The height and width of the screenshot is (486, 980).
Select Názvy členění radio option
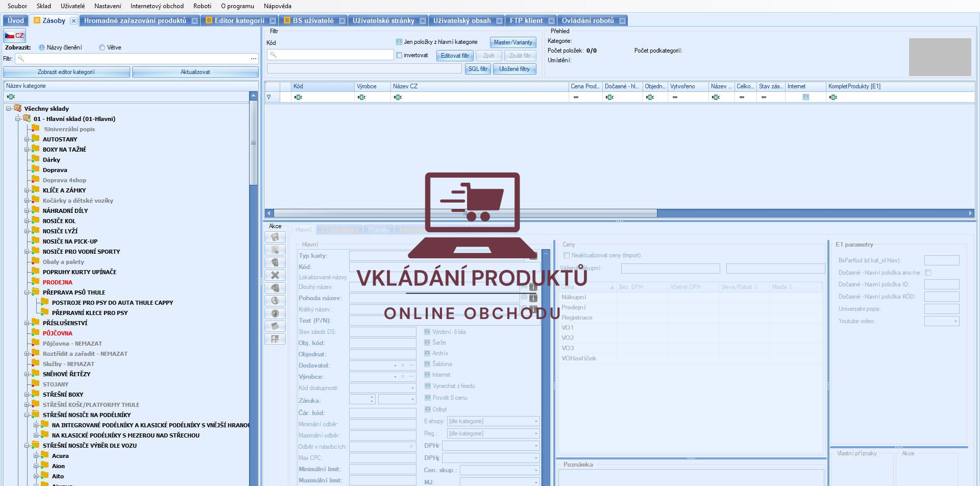[x=42, y=47]
